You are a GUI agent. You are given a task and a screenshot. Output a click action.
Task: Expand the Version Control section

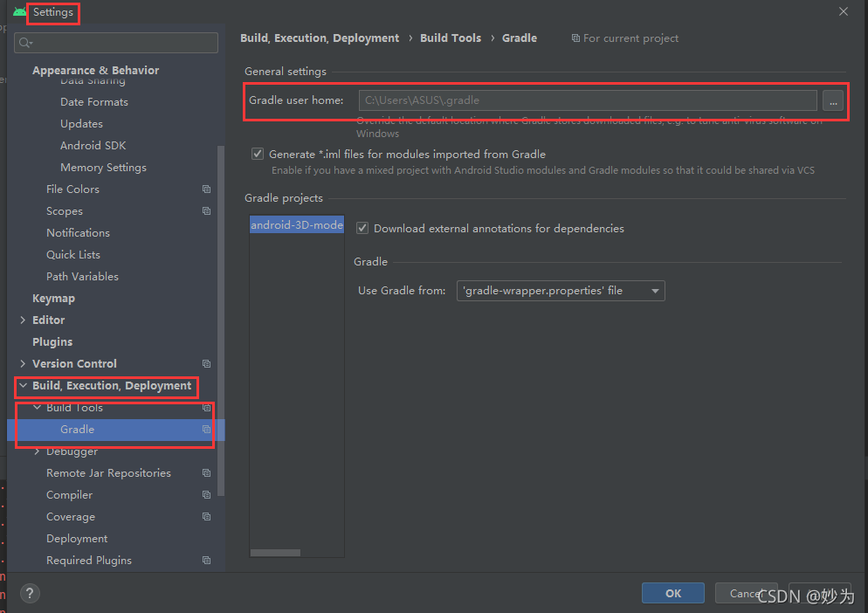click(x=23, y=364)
